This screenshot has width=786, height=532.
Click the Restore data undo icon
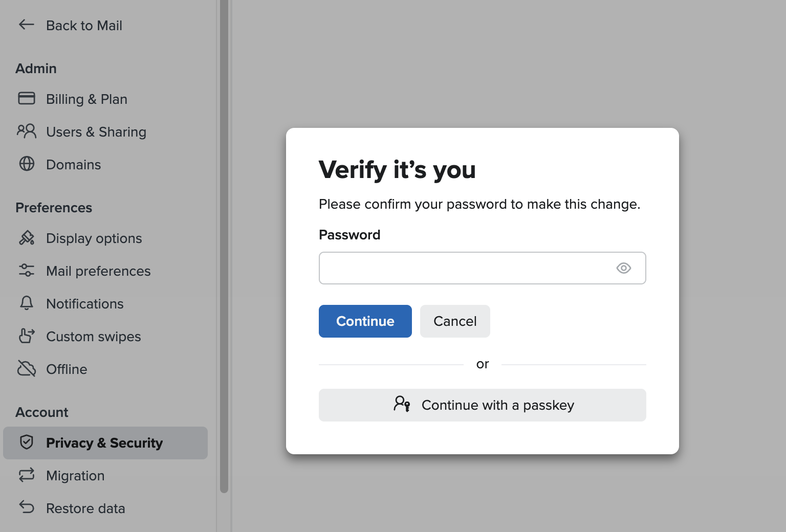point(26,508)
